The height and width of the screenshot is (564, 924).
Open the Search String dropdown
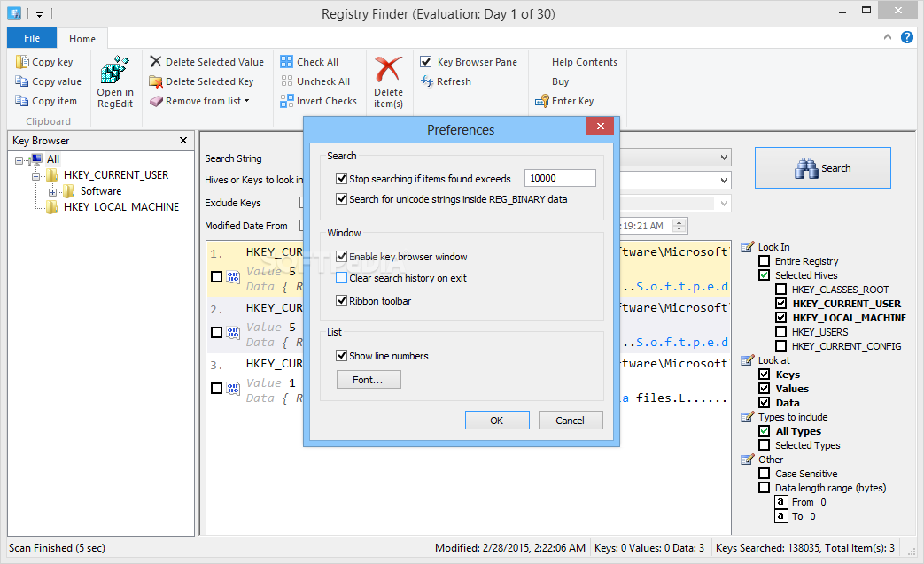725,158
